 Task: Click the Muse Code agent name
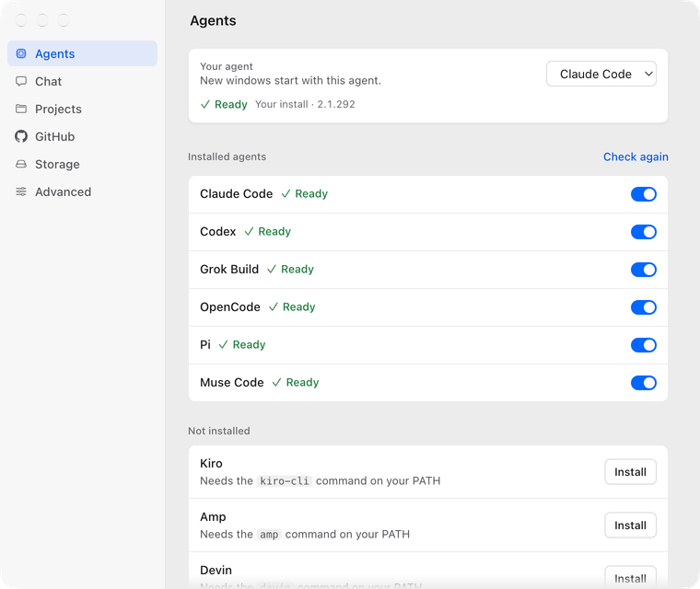click(x=232, y=383)
